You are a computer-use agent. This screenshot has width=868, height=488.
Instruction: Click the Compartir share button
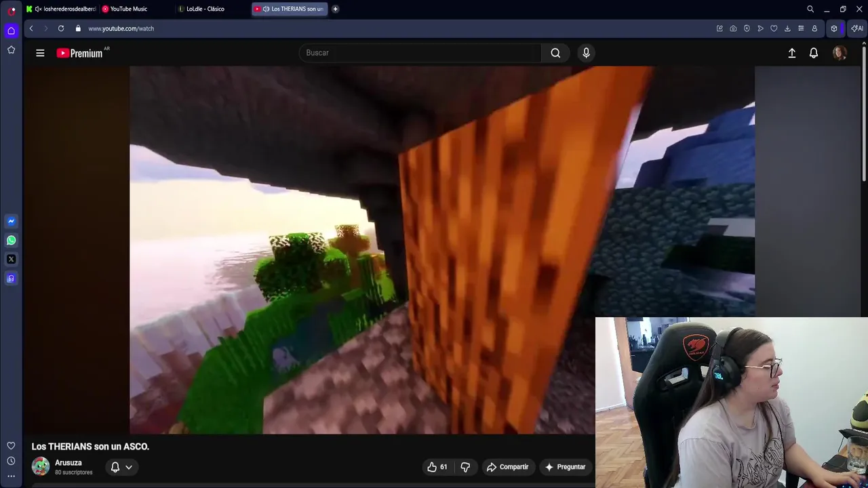507,467
